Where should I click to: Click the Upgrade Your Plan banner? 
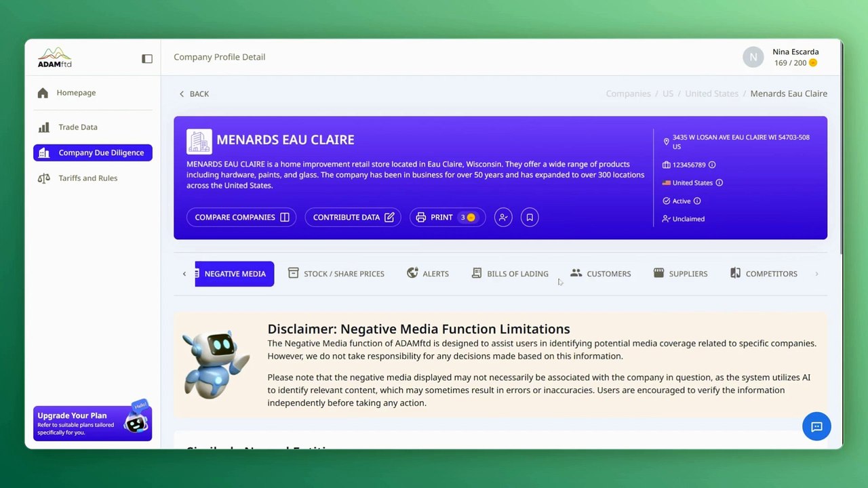coord(92,422)
